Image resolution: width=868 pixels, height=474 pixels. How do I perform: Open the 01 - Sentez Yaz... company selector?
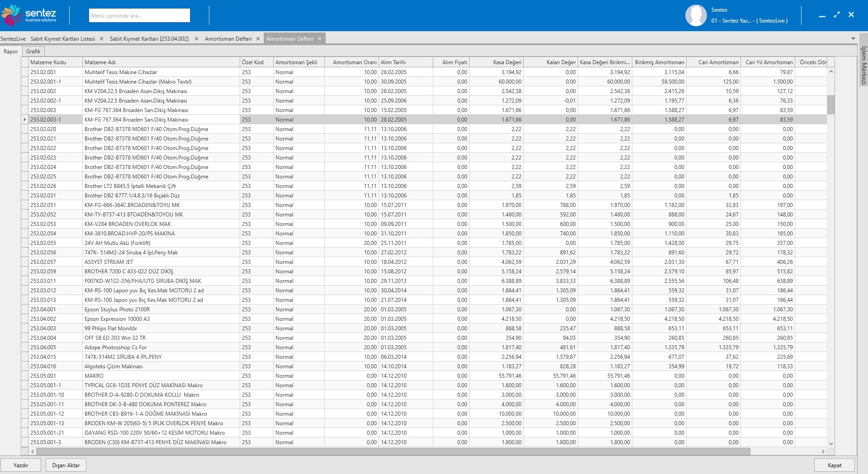[749, 21]
